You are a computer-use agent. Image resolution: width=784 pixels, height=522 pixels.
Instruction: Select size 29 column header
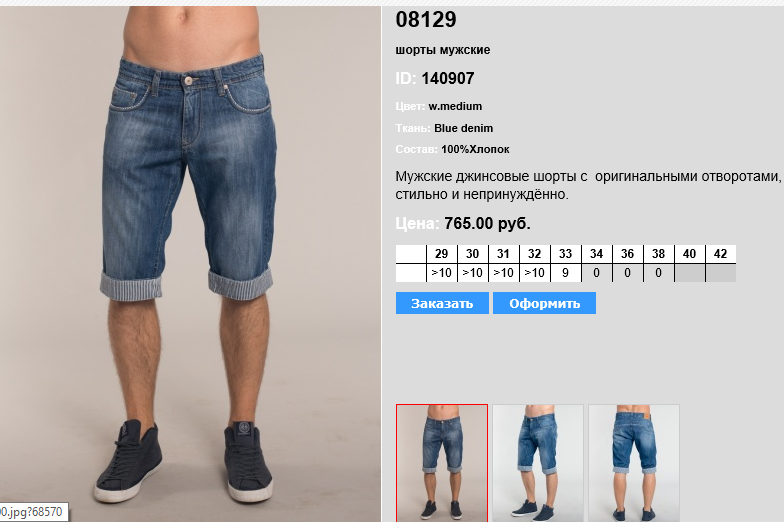442,254
